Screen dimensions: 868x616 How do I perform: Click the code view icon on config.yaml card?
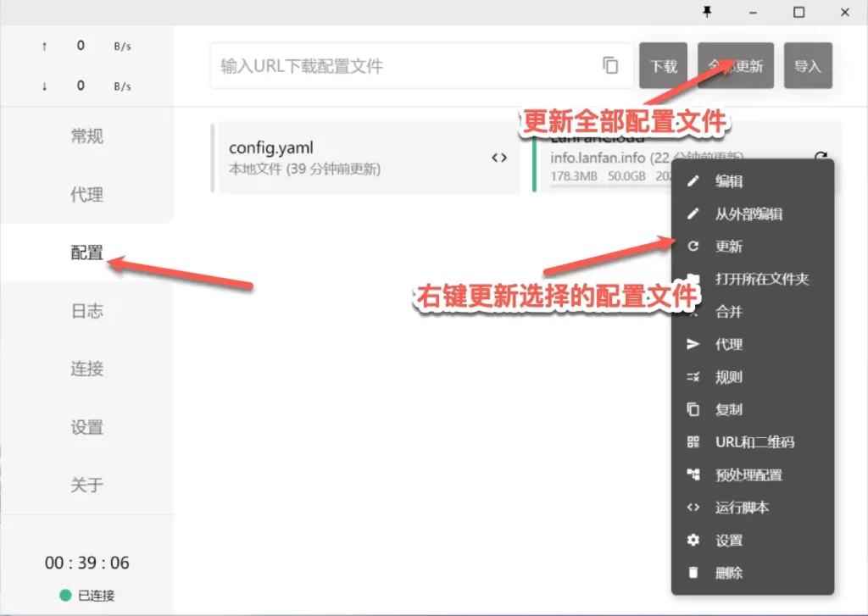click(500, 159)
